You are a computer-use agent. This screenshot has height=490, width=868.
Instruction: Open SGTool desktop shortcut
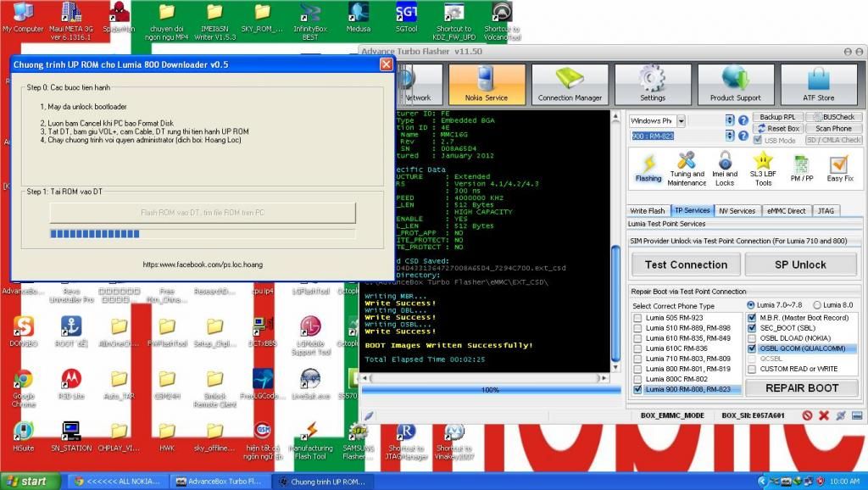tap(406, 18)
